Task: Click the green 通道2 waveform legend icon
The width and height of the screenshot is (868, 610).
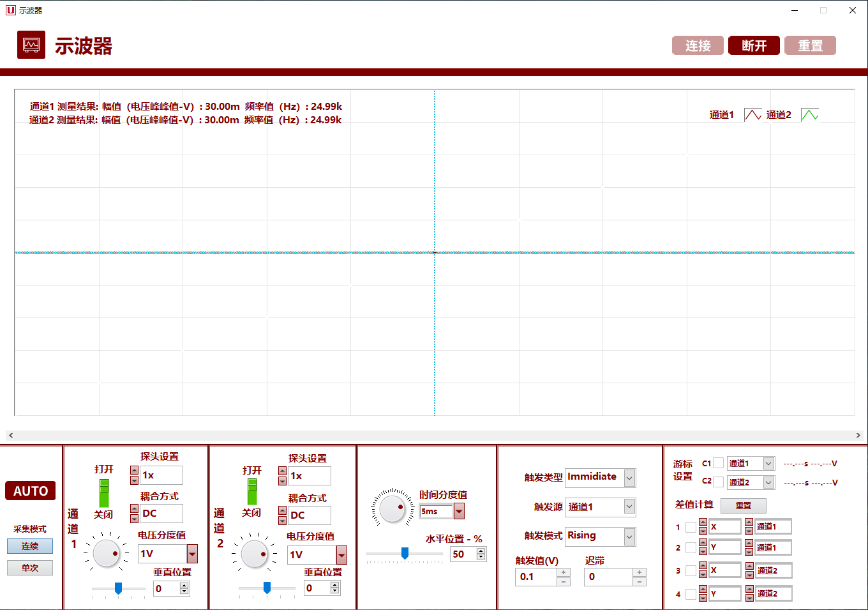Action: 809,115
